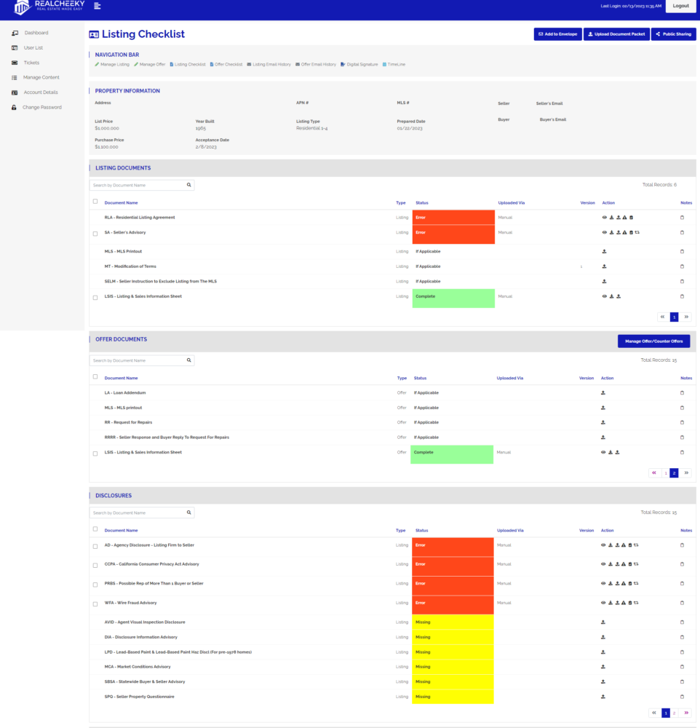This screenshot has width=700, height=728.
Task: Click search icon in Disclosures search box
Action: click(189, 513)
